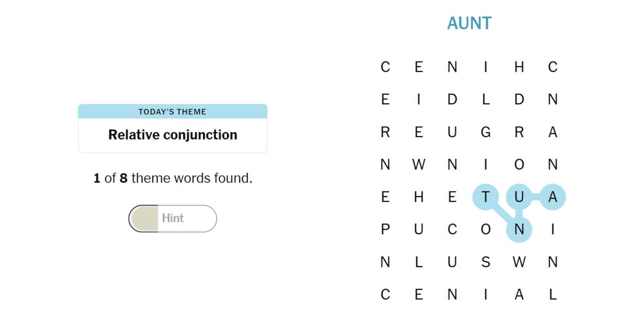Screen dimensions: 644x322
Task: Click the theme words found counter
Action: tap(173, 178)
